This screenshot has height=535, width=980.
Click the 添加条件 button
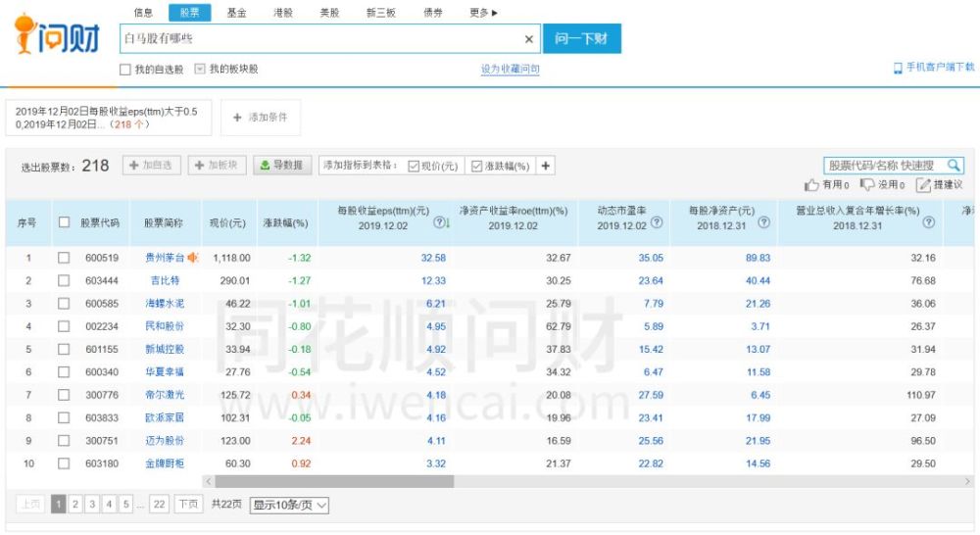261,118
